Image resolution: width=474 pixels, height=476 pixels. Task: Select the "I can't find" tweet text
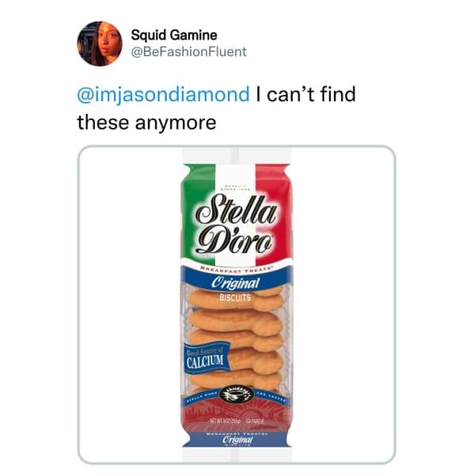306,94
